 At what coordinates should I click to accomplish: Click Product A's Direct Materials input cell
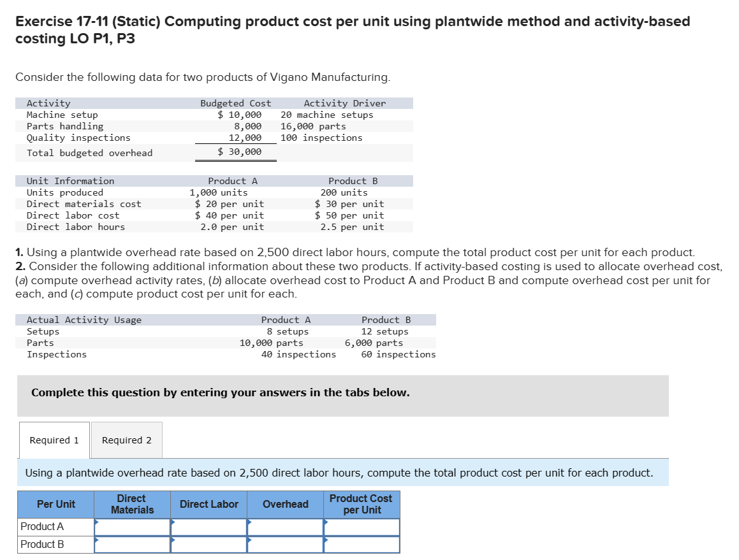pyautogui.click(x=132, y=527)
